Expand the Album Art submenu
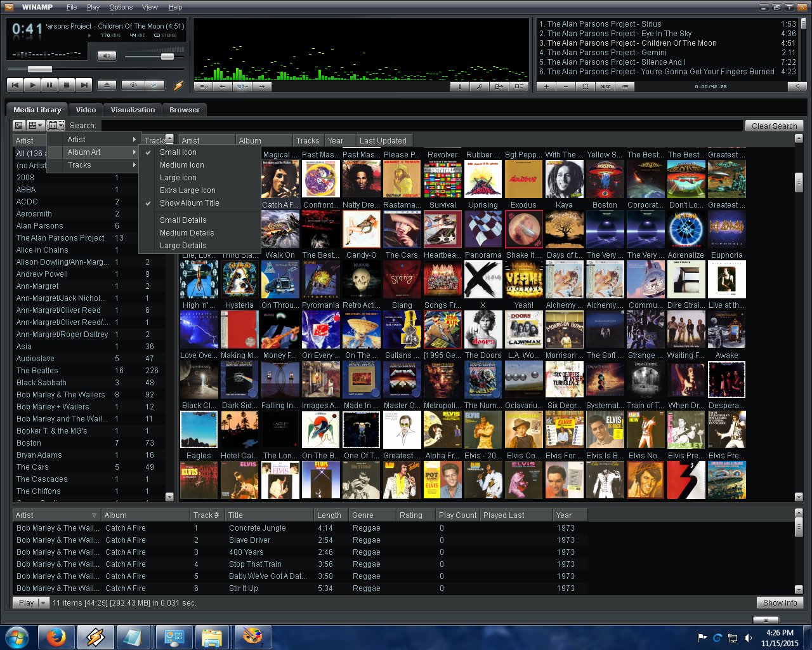 [93, 152]
